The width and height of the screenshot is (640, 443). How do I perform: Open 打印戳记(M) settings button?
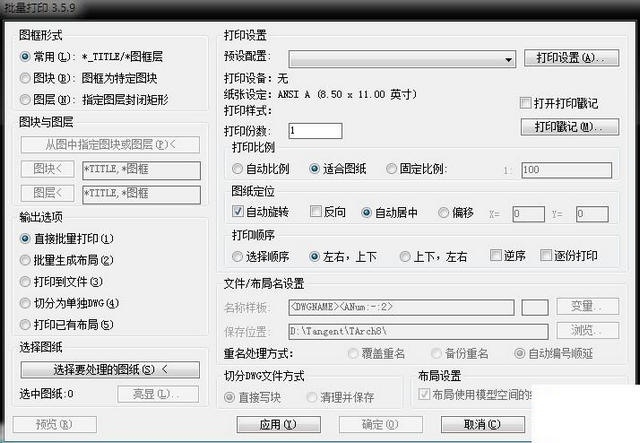pyautogui.click(x=570, y=127)
